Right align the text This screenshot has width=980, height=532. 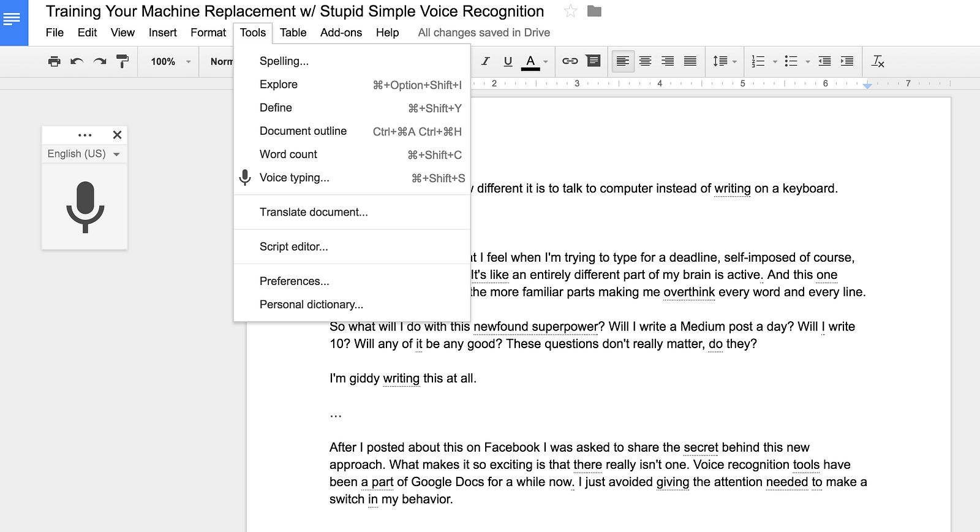(668, 61)
